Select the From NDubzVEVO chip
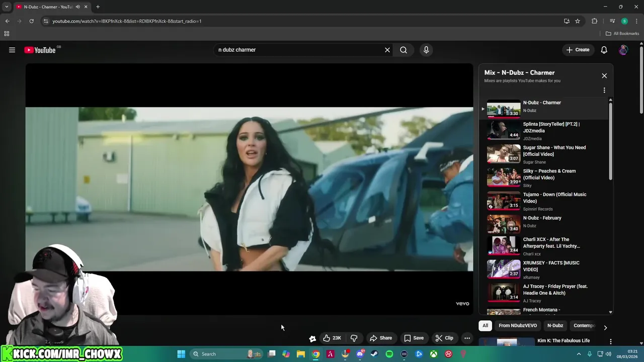This screenshot has height=362, width=644. 518,325
